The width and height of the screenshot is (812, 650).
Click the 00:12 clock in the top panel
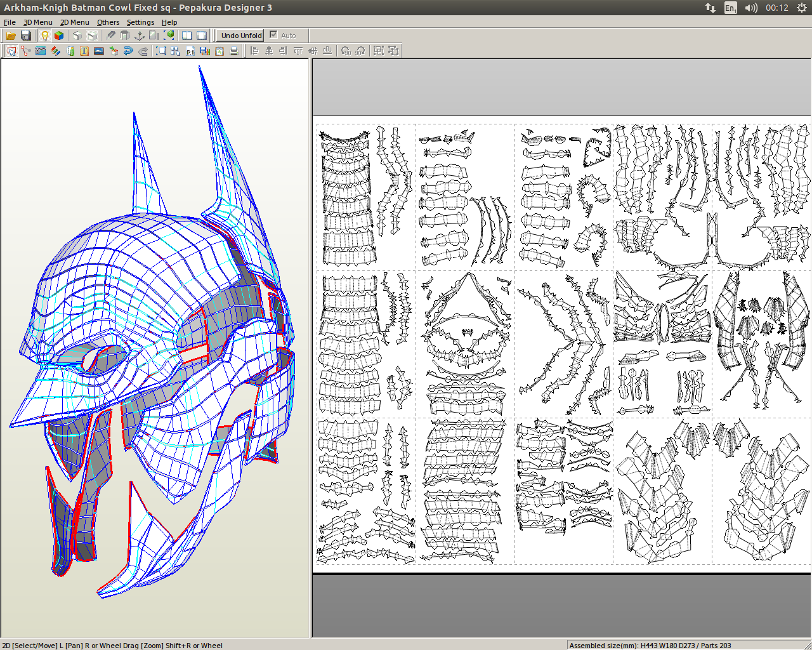[776, 8]
